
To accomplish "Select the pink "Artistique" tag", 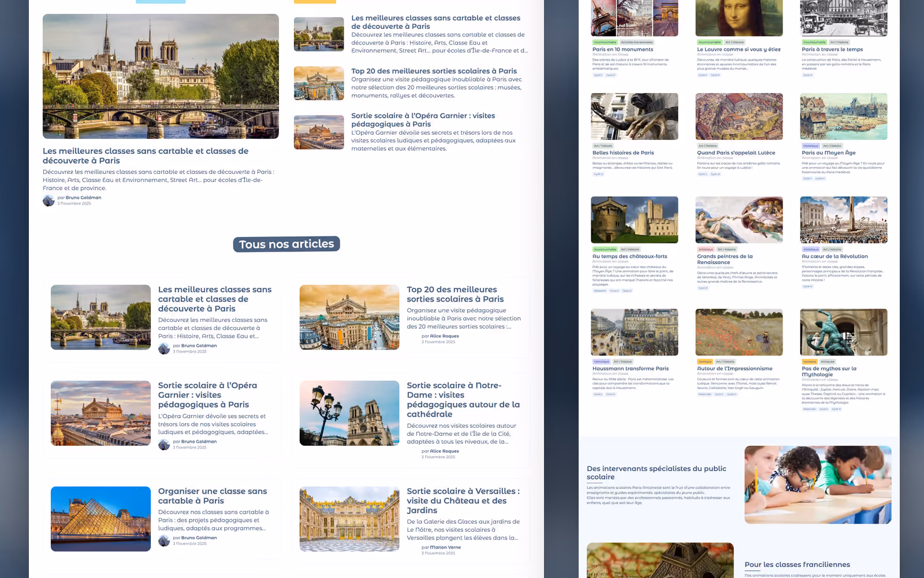I will (706, 249).
